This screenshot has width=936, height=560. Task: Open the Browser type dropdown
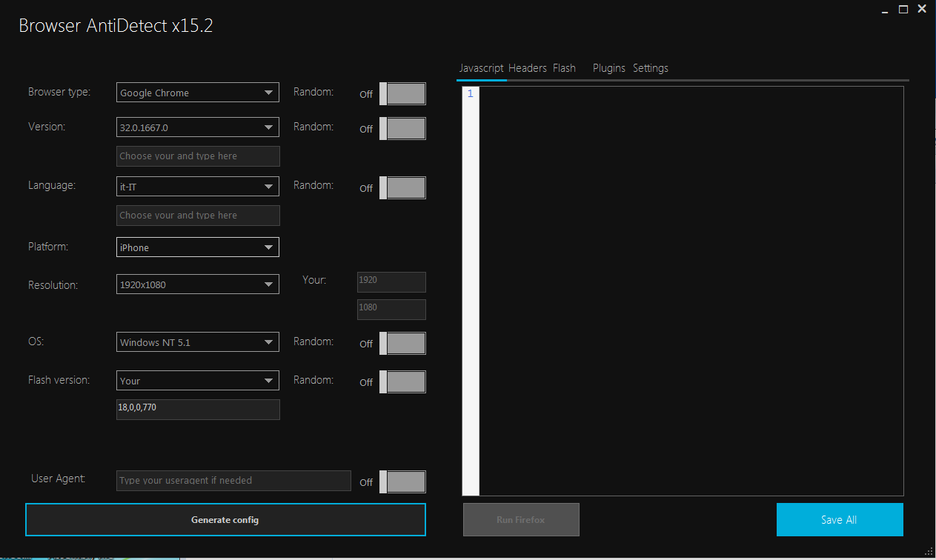pos(197,93)
